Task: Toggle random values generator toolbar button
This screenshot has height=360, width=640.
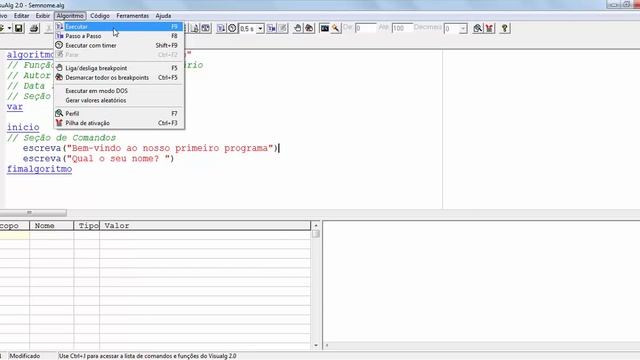Action: [x=336, y=28]
